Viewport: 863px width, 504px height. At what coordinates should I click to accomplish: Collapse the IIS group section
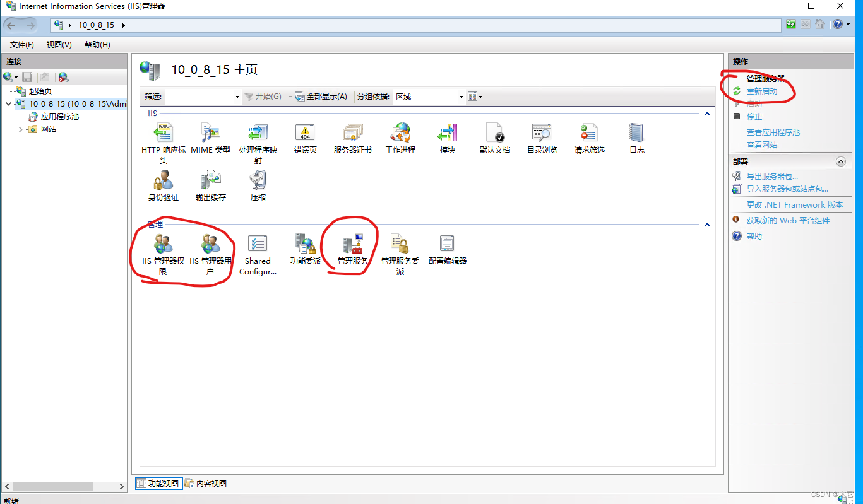[707, 114]
